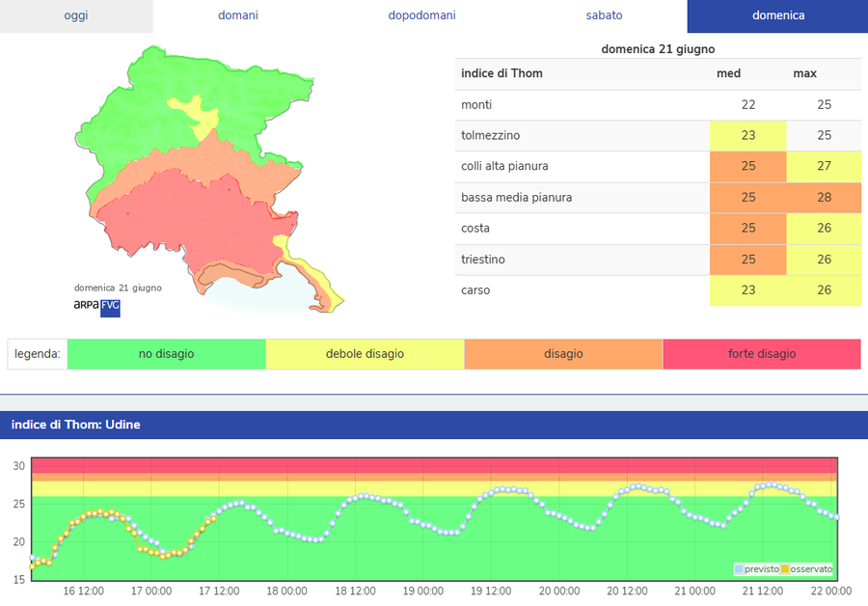The width and height of the screenshot is (868, 606).
Task: Click the 'max' column header
Action: [804, 73]
